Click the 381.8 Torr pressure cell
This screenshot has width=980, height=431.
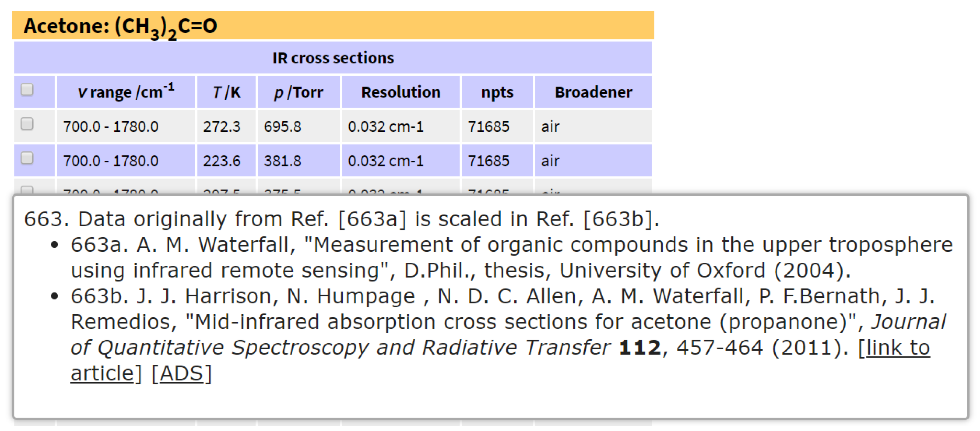282,161
